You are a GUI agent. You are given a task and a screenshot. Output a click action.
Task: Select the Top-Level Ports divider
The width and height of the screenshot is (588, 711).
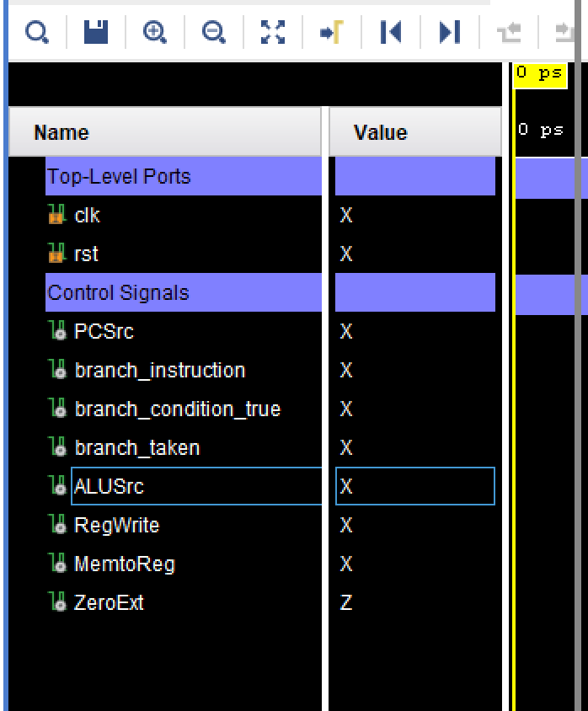coord(119,177)
